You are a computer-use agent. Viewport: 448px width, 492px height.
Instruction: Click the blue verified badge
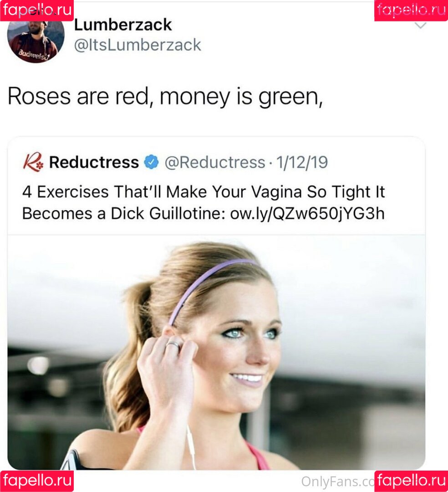click(151, 162)
